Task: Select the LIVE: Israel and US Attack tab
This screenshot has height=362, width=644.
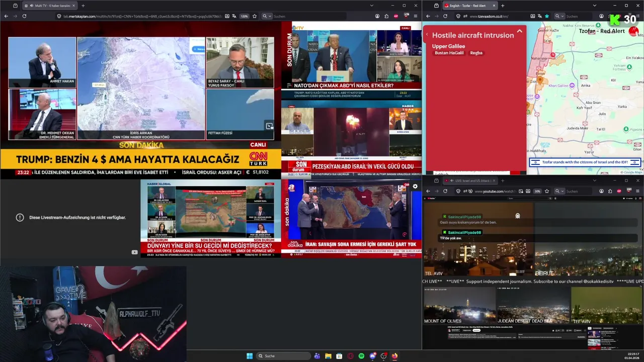Action: [x=470, y=180]
